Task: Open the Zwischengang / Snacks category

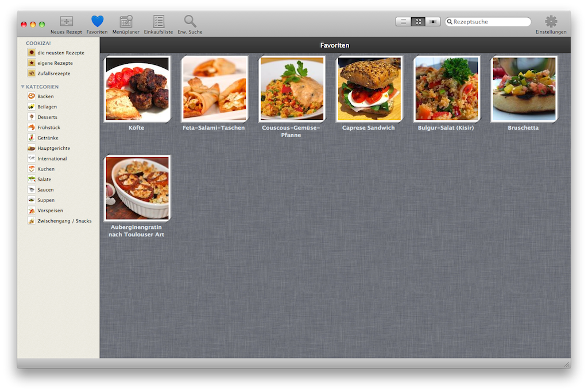Action: coord(64,221)
